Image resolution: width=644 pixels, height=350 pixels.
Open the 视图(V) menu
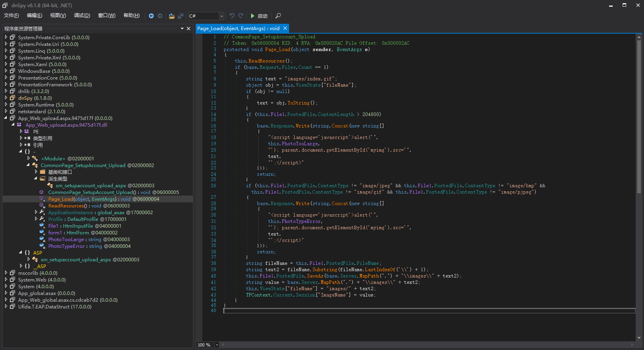58,15
